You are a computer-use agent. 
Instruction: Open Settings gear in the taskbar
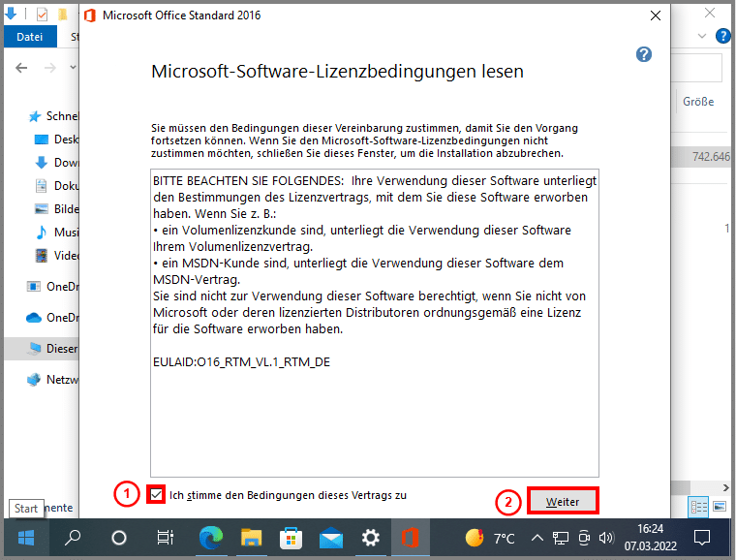(371, 538)
